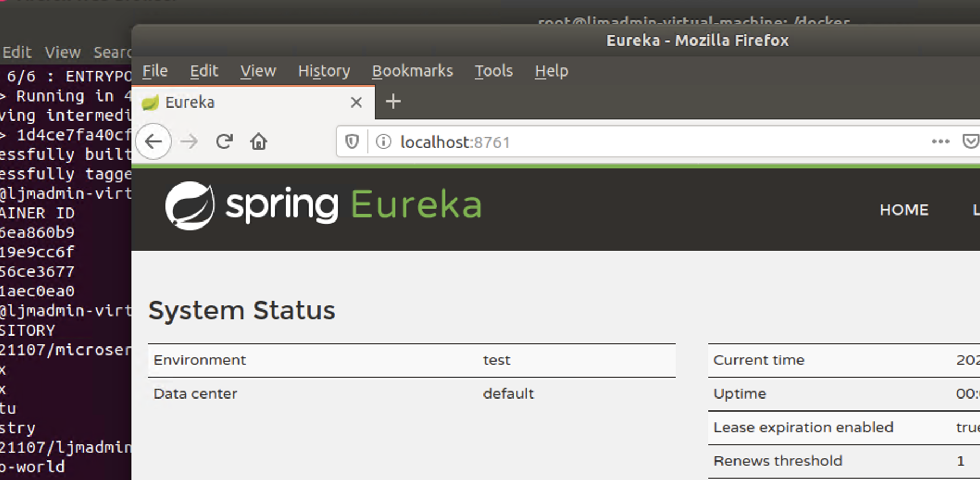Viewport: 980px width, 480px height.
Task: Click the browser Back arrow button
Action: [154, 142]
